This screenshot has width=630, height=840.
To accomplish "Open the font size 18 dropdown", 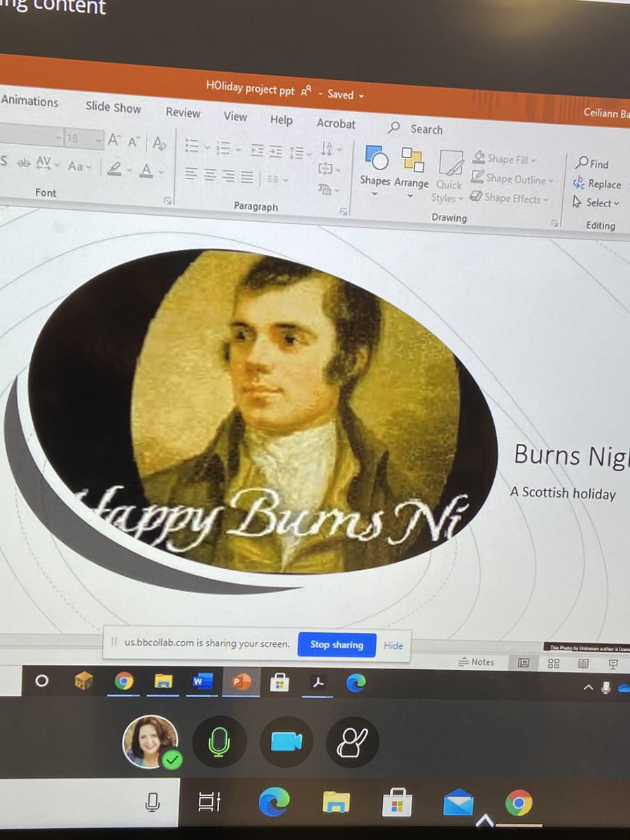I will pyautogui.click(x=99, y=139).
